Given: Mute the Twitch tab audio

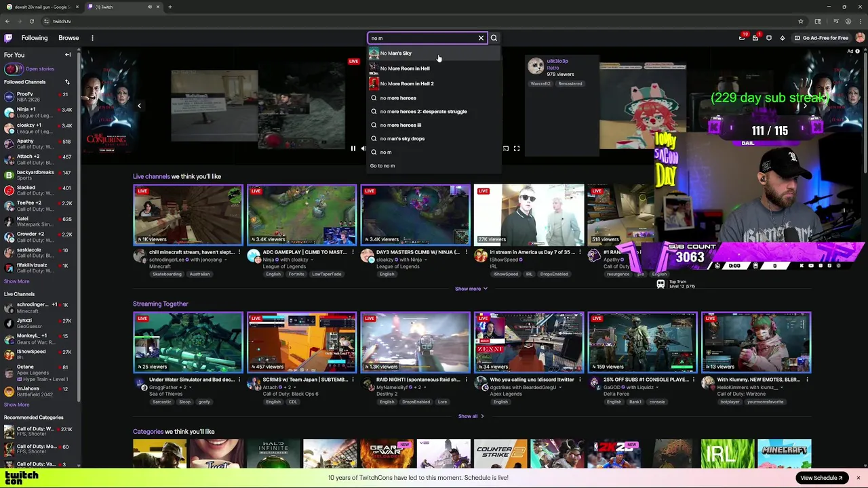Looking at the screenshot, I should 150,7.
